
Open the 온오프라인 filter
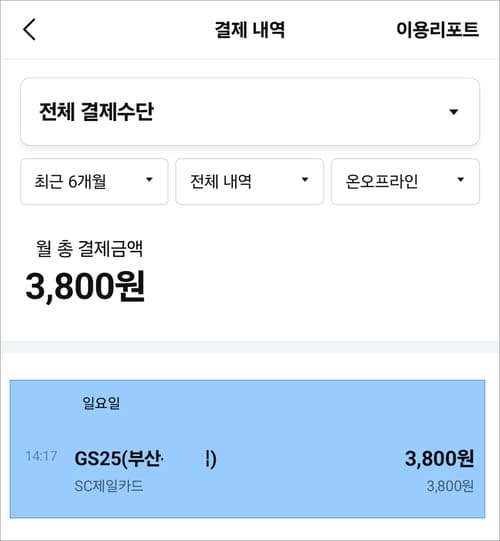point(405,181)
